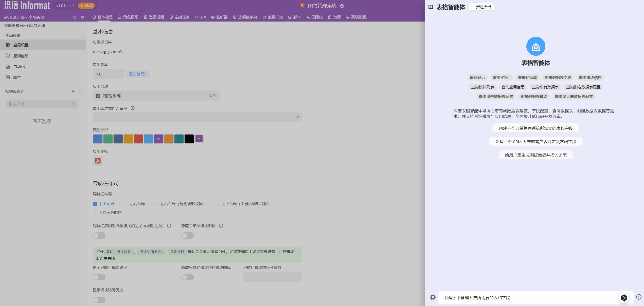
Task: Open the 高级设置 tab
Action: (356, 17)
